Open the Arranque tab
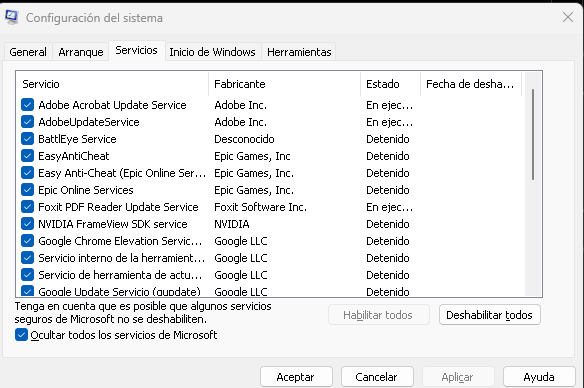 pyautogui.click(x=81, y=52)
